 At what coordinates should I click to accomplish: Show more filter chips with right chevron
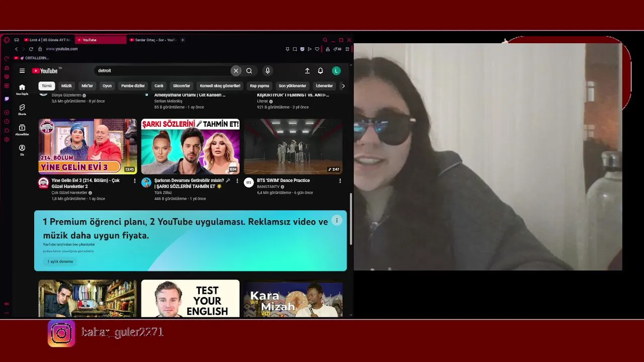pos(343,86)
